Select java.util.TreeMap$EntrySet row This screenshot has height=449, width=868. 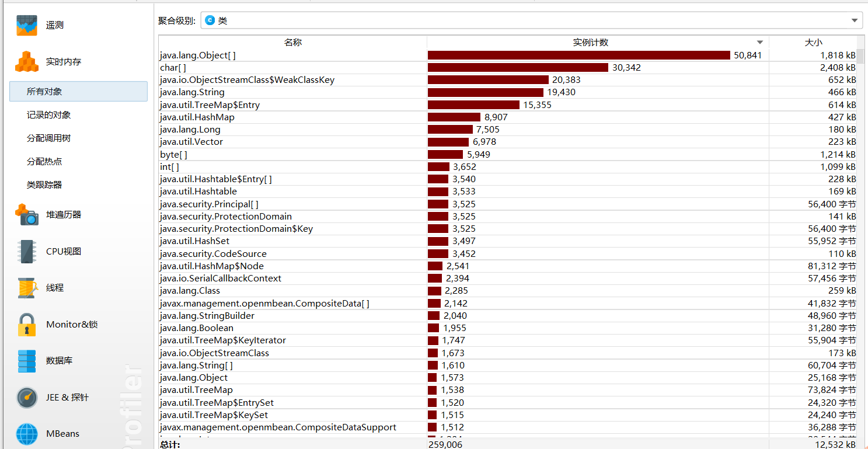pyautogui.click(x=508, y=403)
